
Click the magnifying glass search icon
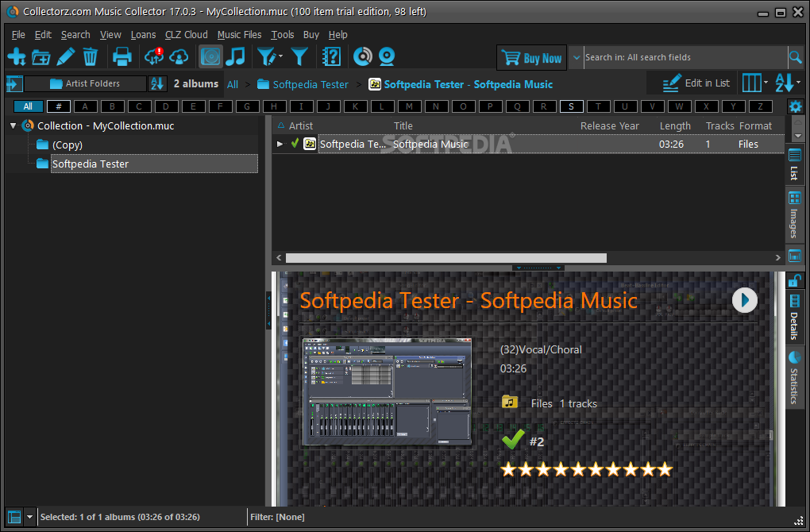point(796,57)
